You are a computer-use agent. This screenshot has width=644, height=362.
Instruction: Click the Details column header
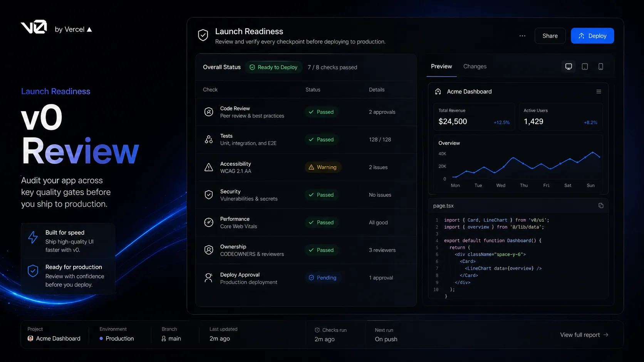pos(377,90)
